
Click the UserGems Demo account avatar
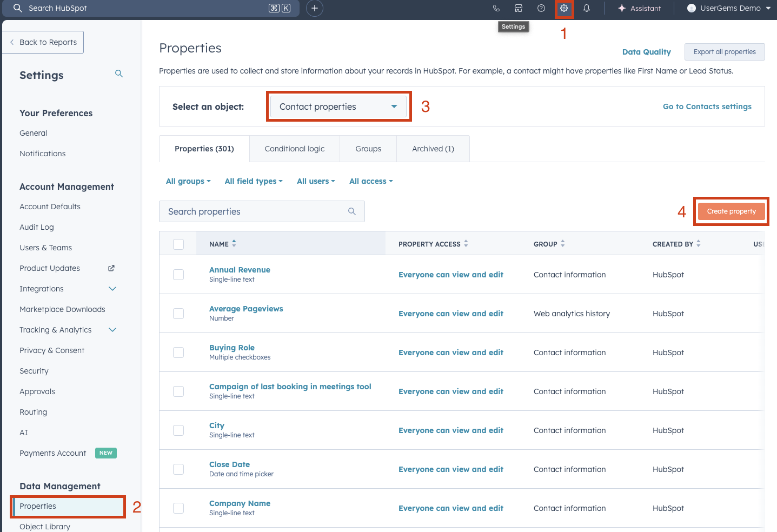coord(692,8)
